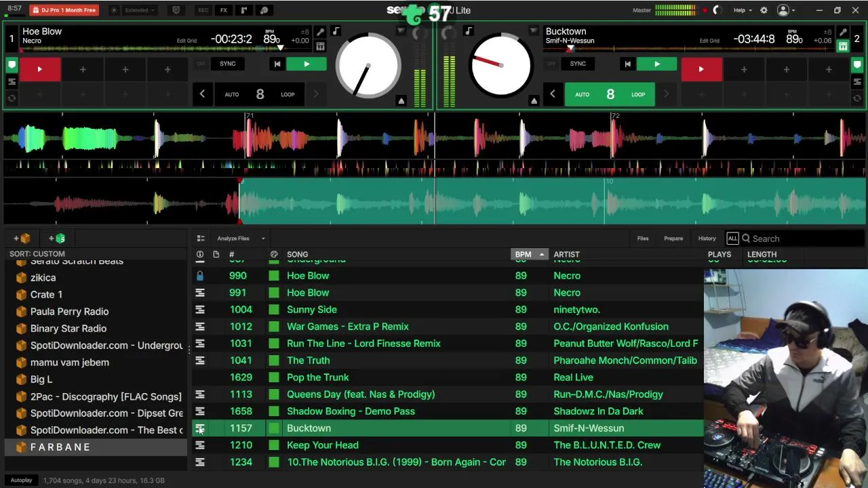Toggle the library view mode icon
This screenshot has height=488, width=868.
coord(201,239)
